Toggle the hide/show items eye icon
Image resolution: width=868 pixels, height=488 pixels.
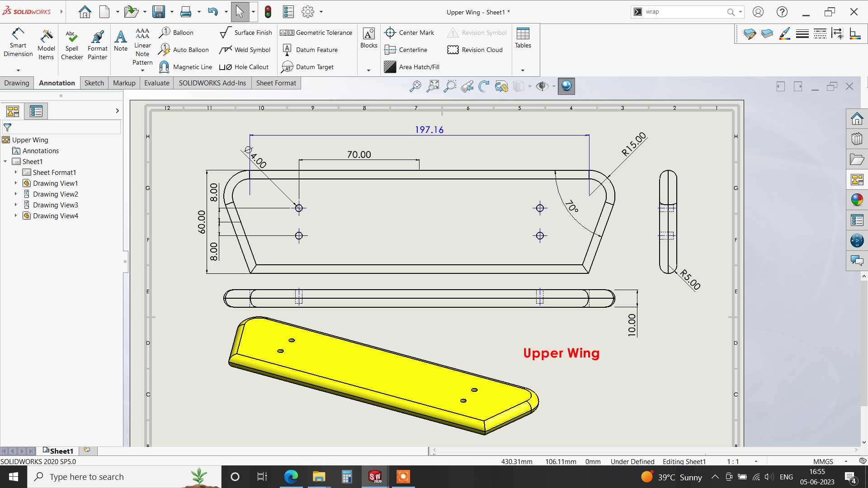pyautogui.click(x=542, y=86)
